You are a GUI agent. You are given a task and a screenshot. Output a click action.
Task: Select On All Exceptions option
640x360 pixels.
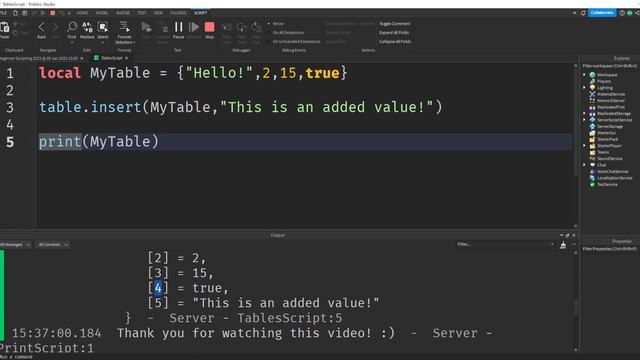pyautogui.click(x=286, y=33)
